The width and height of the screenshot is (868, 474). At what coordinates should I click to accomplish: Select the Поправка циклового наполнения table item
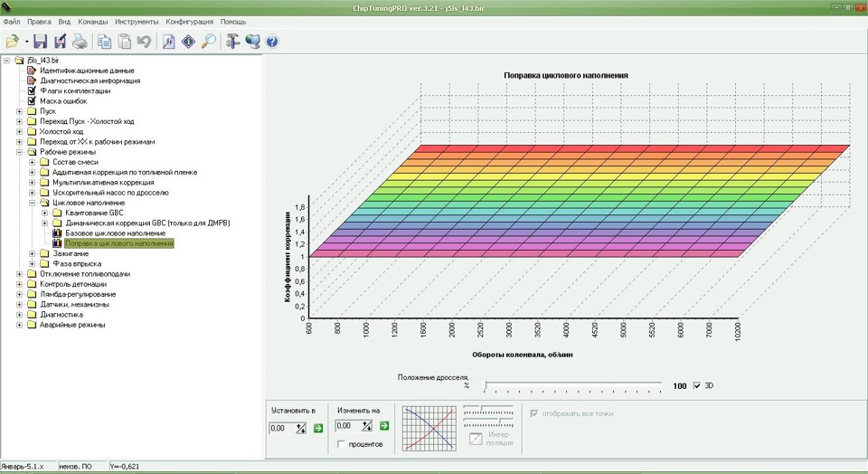coord(119,243)
